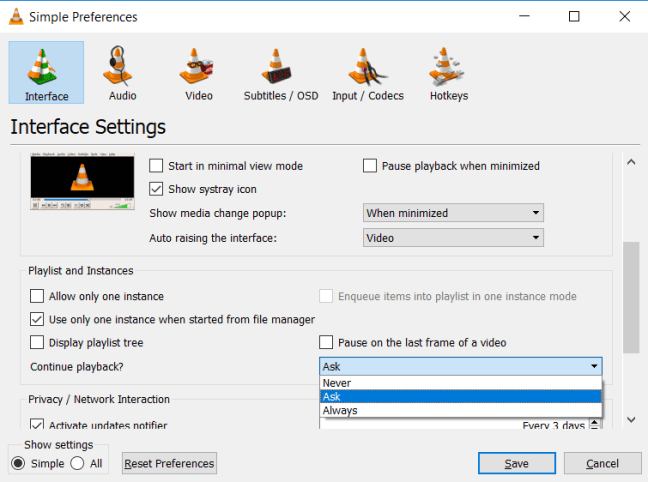The image size is (648, 482).
Task: Click the VLC cone title bar icon
Action: point(14,16)
